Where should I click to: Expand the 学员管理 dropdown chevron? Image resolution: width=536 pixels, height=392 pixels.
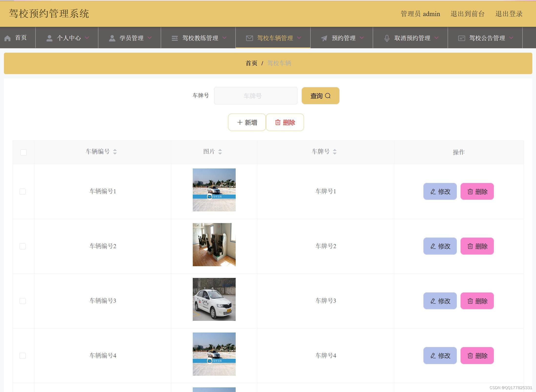(150, 38)
